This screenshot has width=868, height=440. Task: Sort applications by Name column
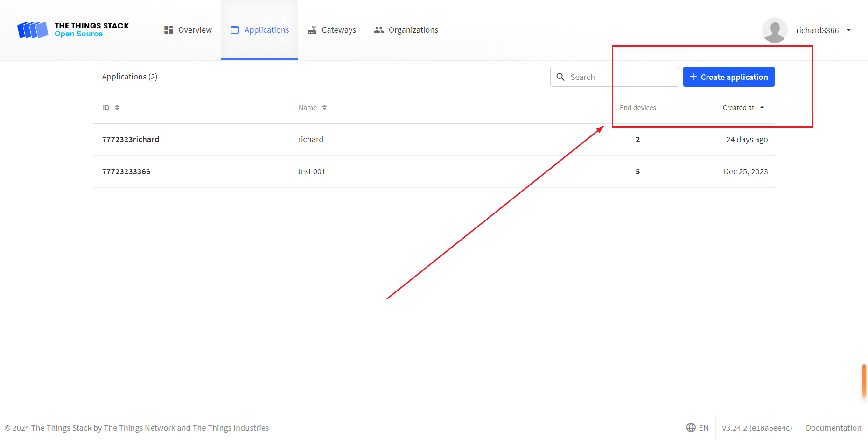[312, 108]
